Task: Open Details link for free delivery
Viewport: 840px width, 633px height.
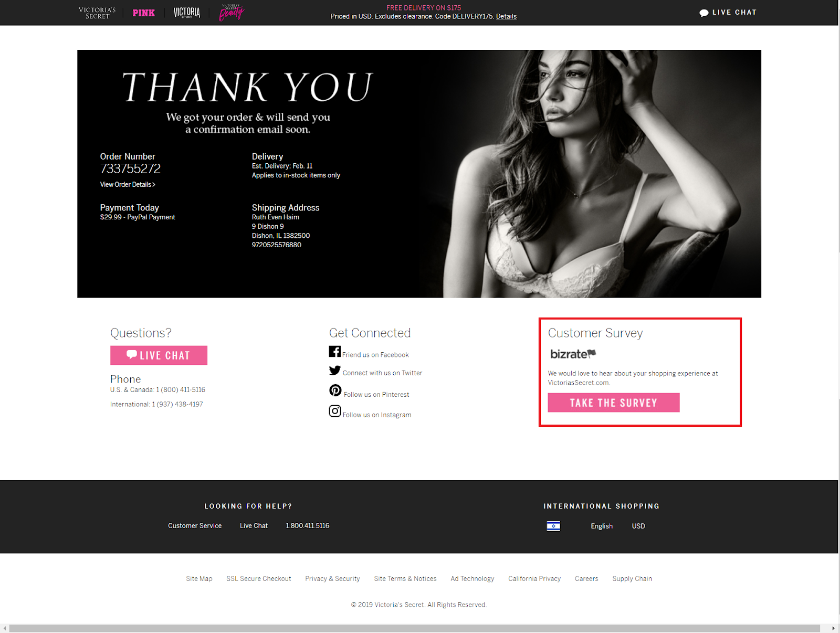Action: tap(506, 16)
